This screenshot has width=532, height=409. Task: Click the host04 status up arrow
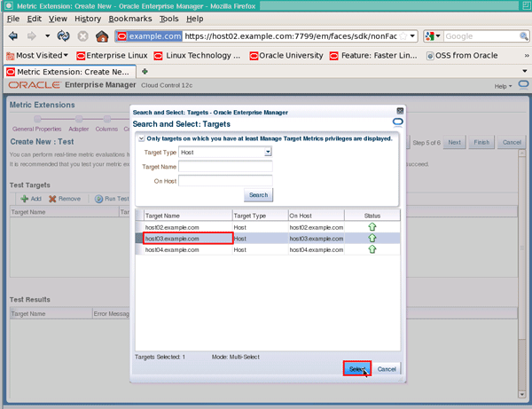point(372,249)
